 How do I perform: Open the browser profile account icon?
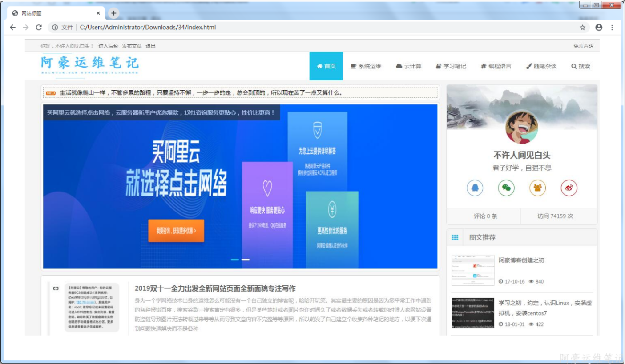click(x=599, y=28)
